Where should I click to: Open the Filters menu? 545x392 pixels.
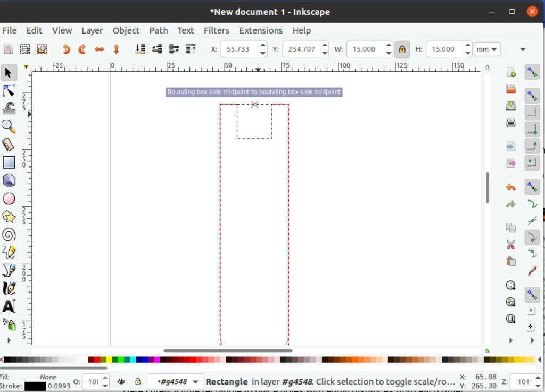[x=216, y=30]
